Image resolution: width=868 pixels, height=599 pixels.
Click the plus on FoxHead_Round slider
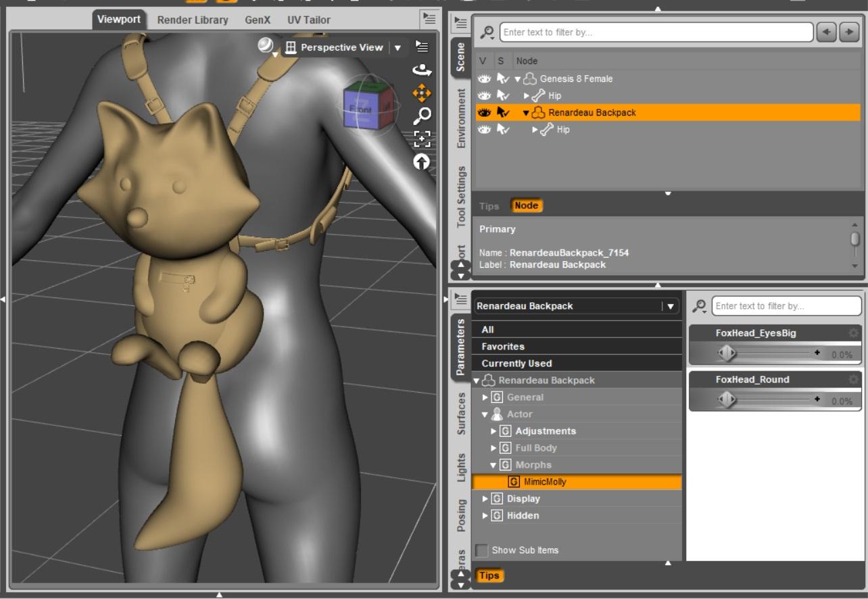pos(817,400)
